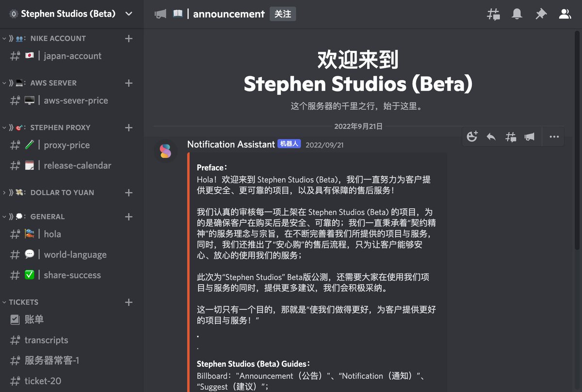Open the Stephen Studios (Beta) server dropdown
This screenshot has width=582, height=392.
[129, 14]
